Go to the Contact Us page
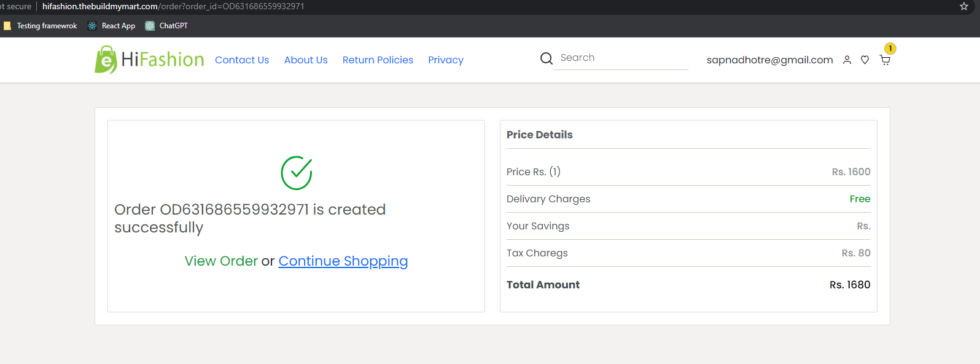980x364 pixels. tap(242, 60)
